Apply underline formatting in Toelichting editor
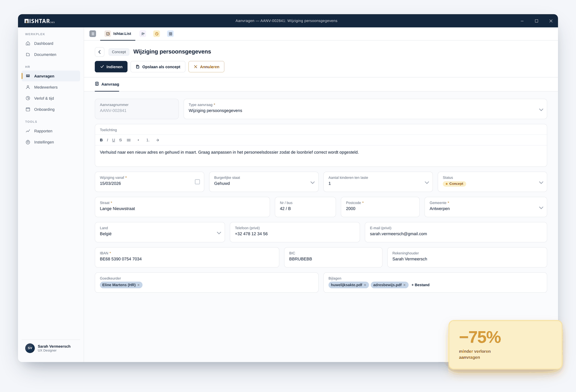 point(113,140)
